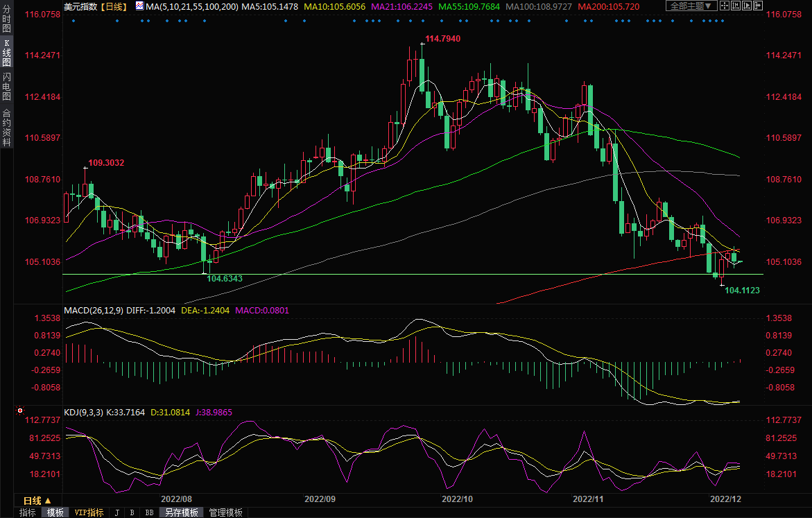Click the 另存模板 button

[x=180, y=512]
